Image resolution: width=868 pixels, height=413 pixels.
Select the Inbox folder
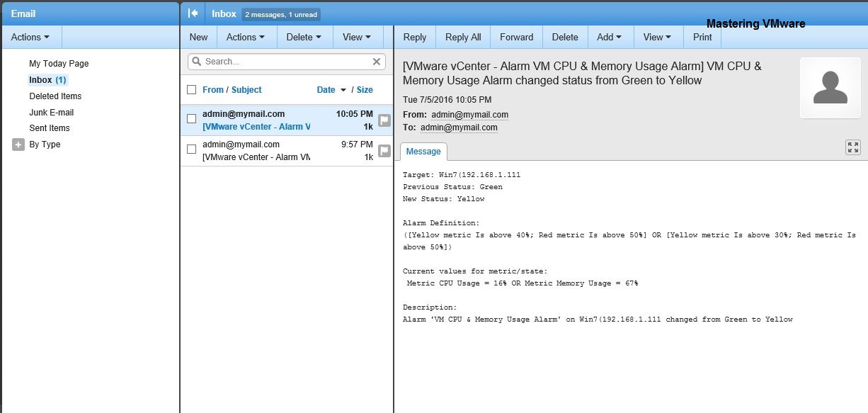point(47,80)
